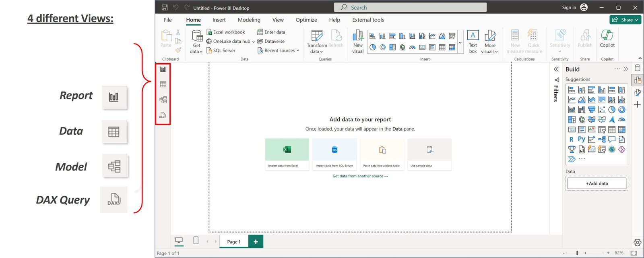
Task: Click the Undo arrow in title bar
Action: coord(176,7)
